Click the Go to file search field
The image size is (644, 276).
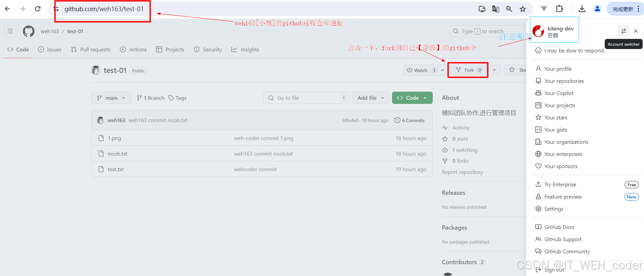[306, 98]
